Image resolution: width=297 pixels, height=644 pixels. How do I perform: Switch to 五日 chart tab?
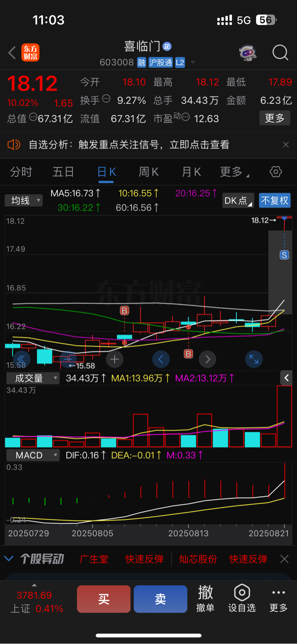point(63,172)
